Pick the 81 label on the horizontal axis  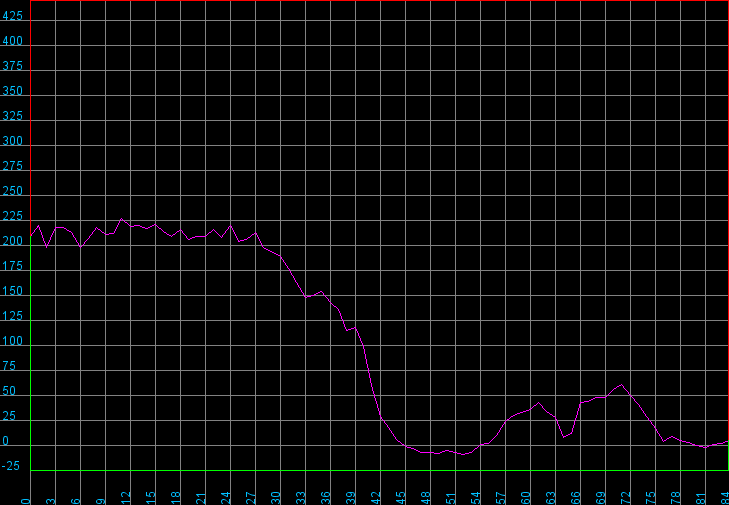click(x=701, y=498)
